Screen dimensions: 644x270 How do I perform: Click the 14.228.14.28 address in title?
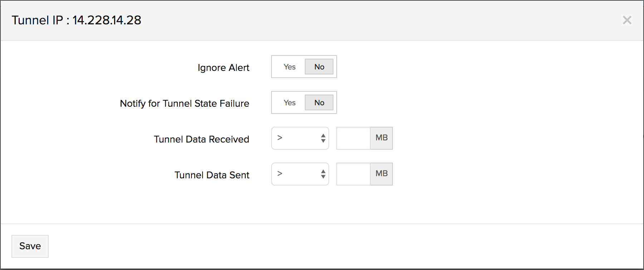tap(107, 20)
